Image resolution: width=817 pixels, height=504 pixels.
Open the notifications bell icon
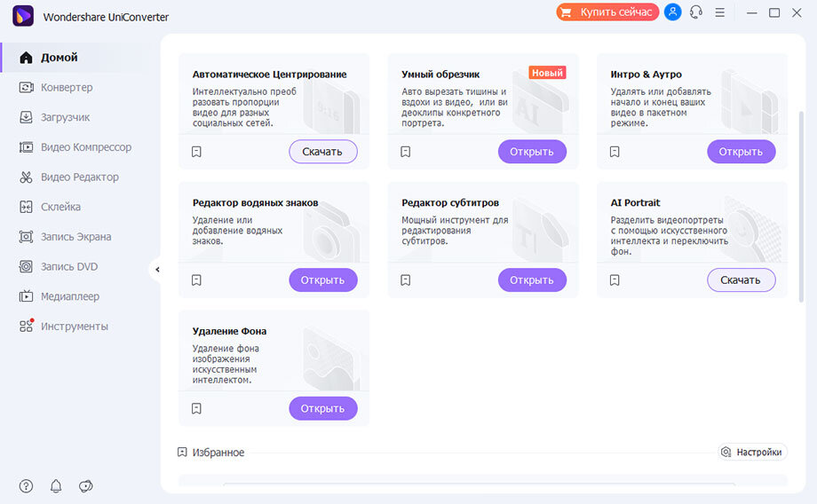pyautogui.click(x=56, y=486)
